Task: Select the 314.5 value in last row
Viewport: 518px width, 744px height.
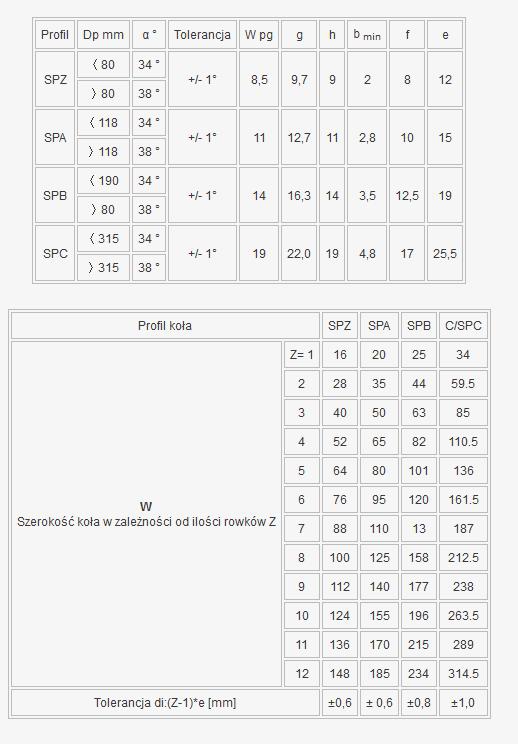Action: coord(463,673)
